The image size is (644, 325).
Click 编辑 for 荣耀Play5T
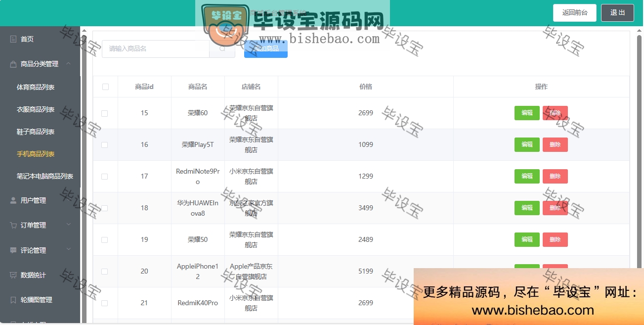[x=527, y=145]
